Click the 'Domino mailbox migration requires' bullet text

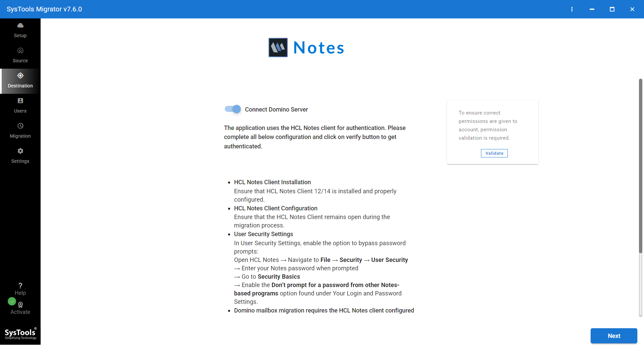(324, 310)
